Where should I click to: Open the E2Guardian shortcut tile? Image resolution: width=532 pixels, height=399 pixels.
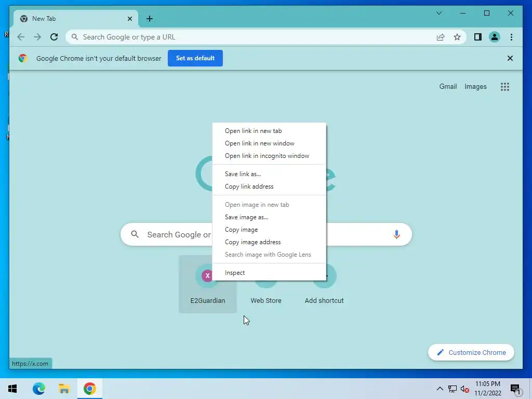coord(208,284)
